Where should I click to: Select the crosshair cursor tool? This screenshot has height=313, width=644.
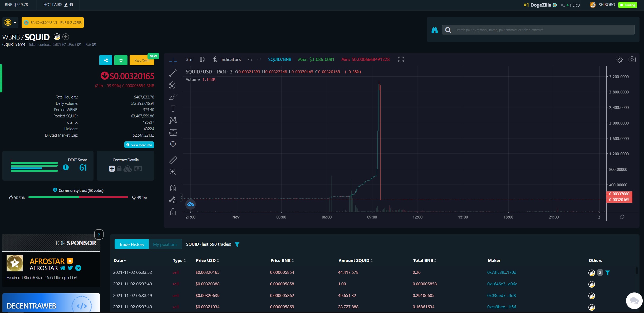pos(173,61)
